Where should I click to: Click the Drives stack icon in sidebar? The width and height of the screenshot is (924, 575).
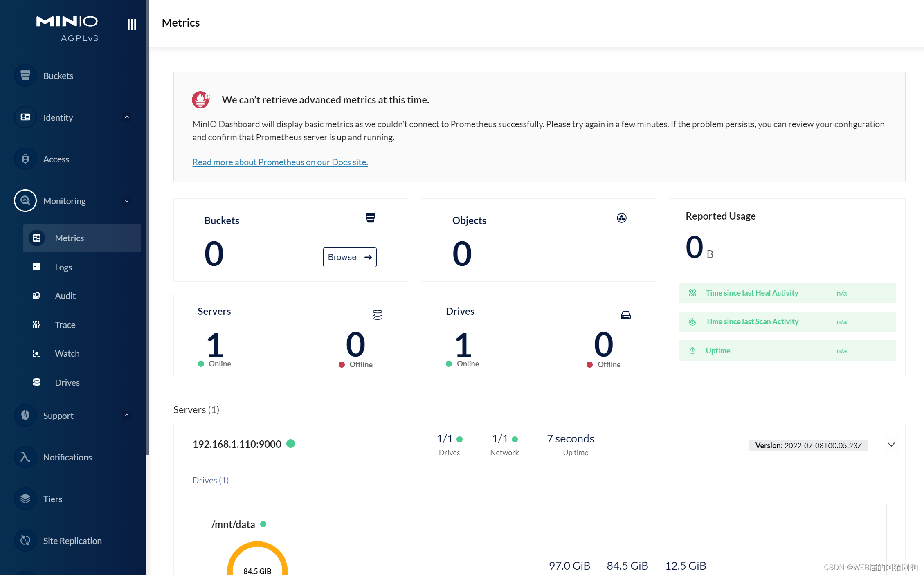pyautogui.click(x=37, y=382)
